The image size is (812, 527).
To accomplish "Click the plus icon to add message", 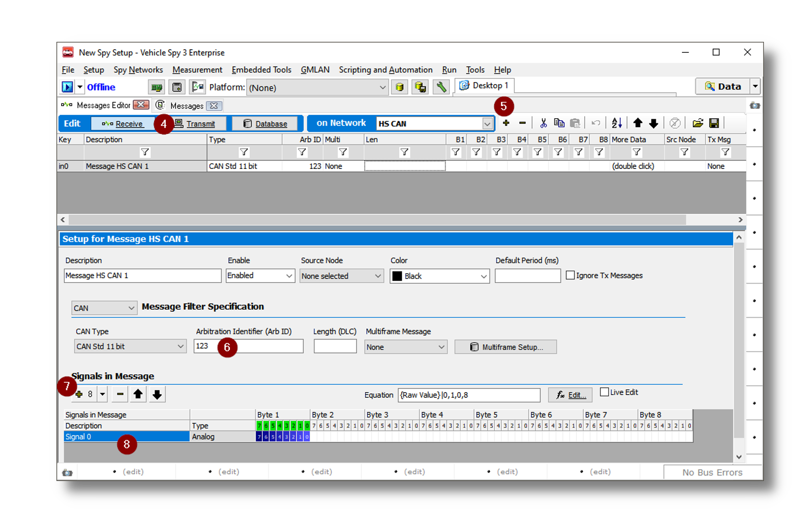I will [x=506, y=123].
